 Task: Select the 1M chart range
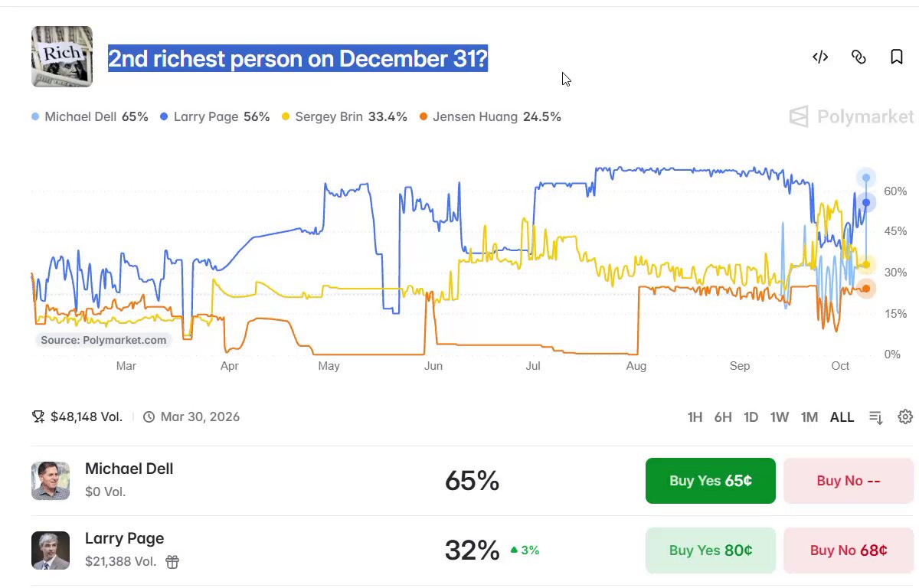(809, 417)
